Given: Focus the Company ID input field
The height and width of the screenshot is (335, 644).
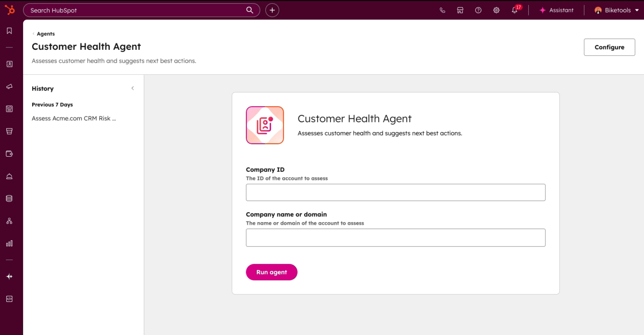Looking at the screenshot, I should click(395, 192).
